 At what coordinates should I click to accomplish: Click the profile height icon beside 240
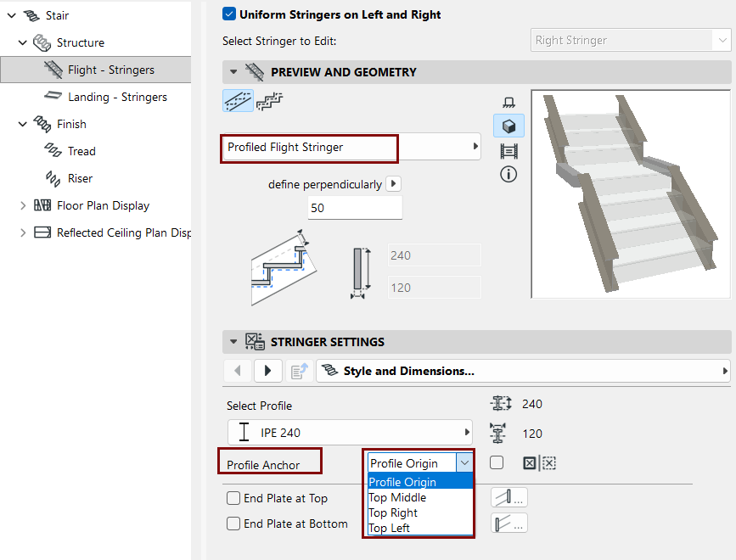tap(500, 403)
